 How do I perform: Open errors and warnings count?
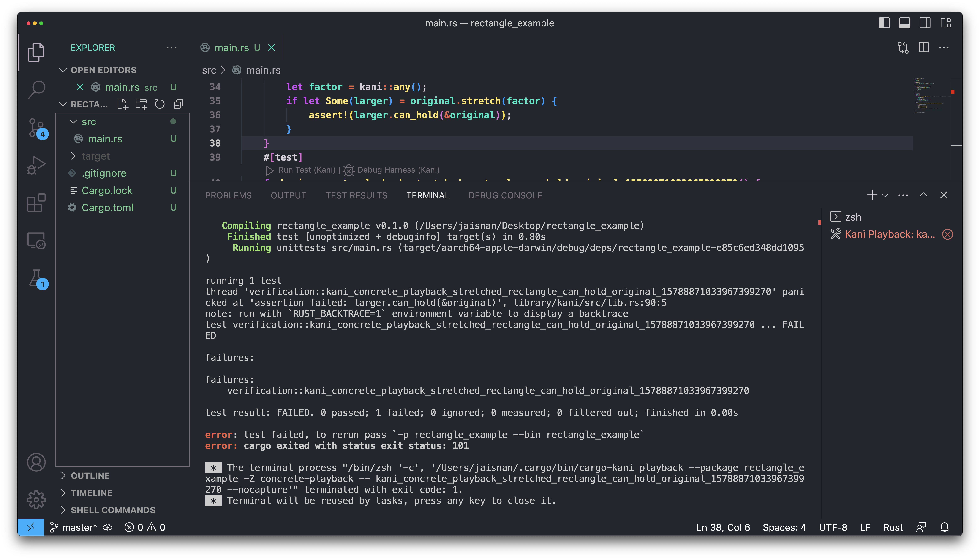(x=145, y=527)
